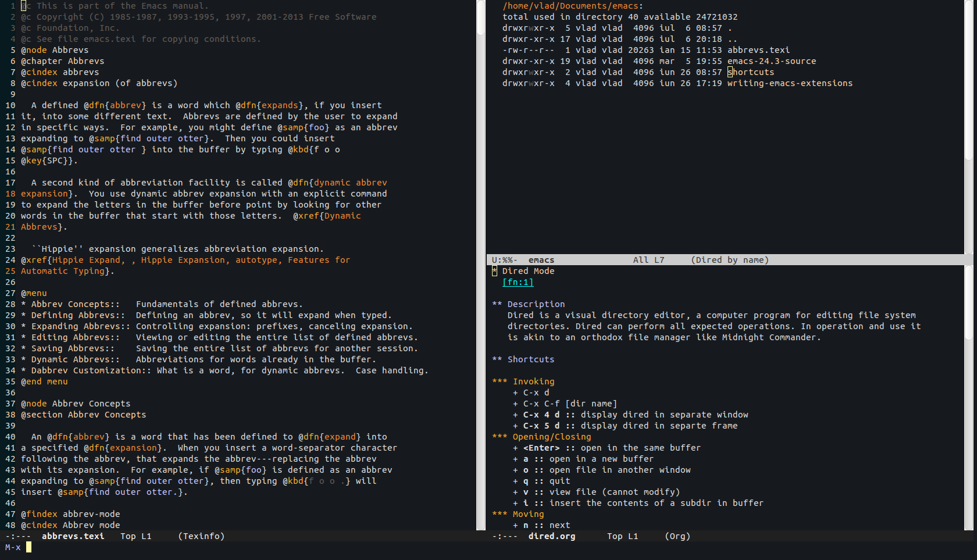The width and height of the screenshot is (977, 560).
Task: Click the 'v :: view file' list item
Action: 597,492
